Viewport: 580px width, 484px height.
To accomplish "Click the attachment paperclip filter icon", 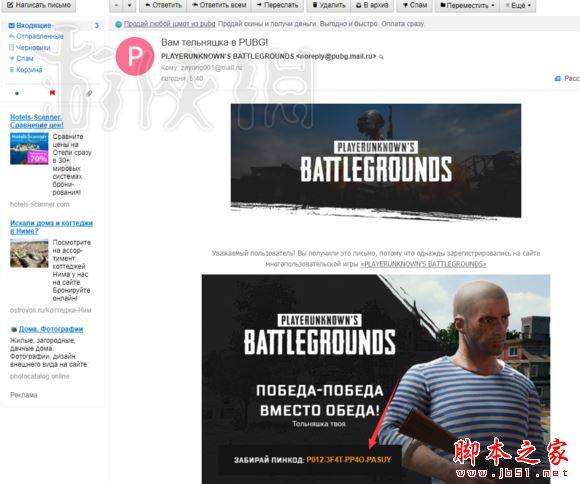I will [89, 93].
